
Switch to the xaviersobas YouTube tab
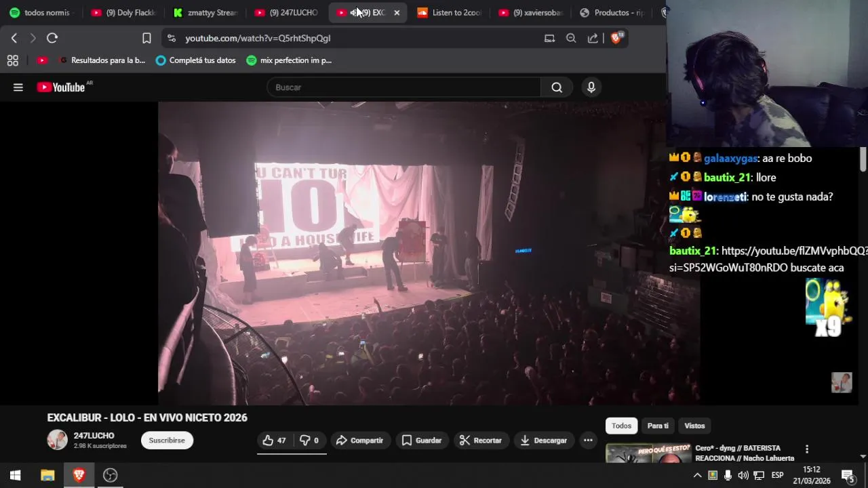pos(531,12)
